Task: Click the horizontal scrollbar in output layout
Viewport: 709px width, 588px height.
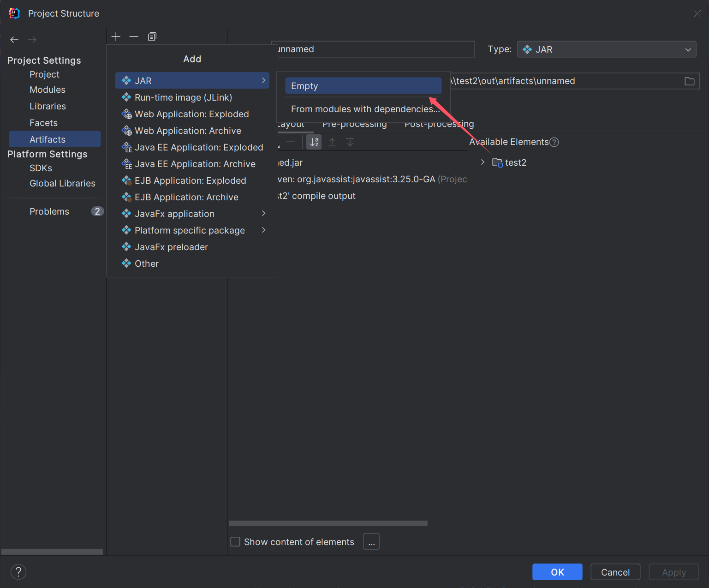Action: [x=328, y=523]
